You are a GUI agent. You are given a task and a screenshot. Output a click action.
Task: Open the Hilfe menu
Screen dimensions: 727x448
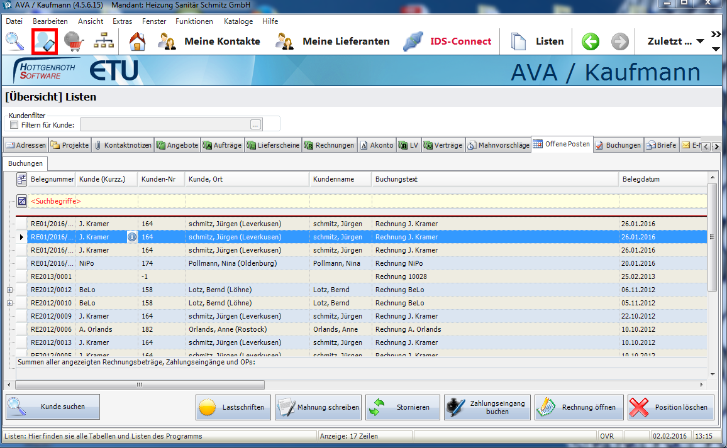[x=270, y=21]
